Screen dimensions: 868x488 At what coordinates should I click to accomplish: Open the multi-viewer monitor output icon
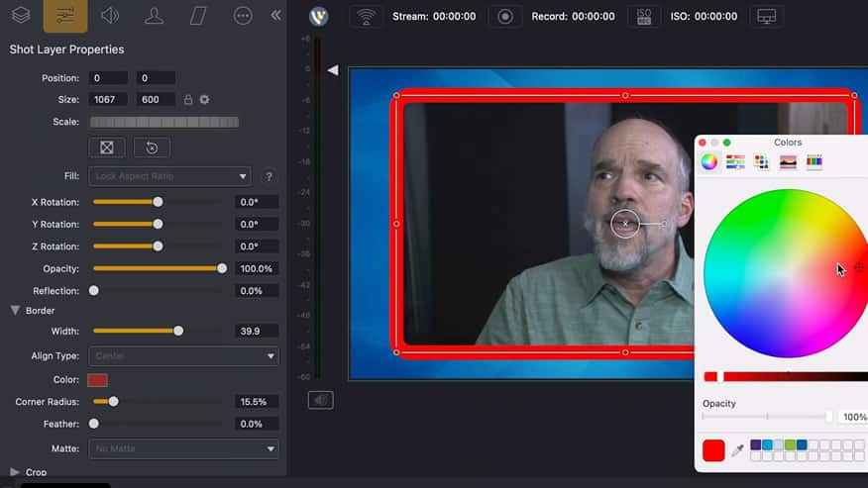coord(766,17)
